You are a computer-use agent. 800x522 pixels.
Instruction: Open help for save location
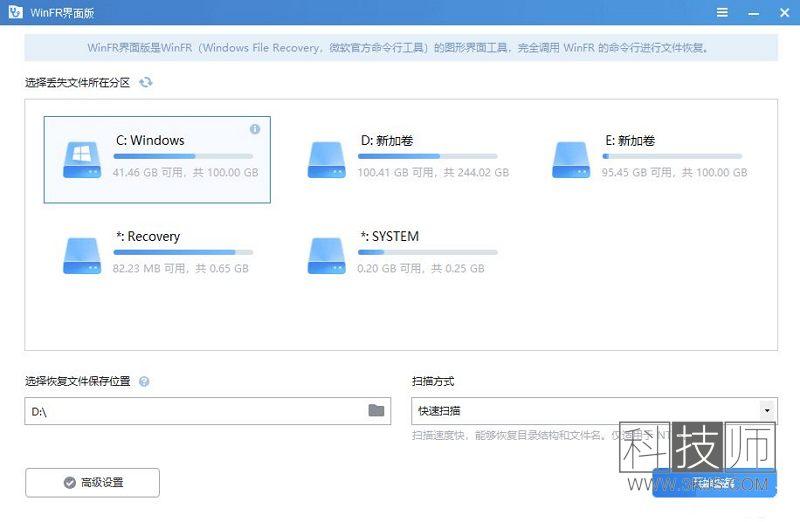144,382
